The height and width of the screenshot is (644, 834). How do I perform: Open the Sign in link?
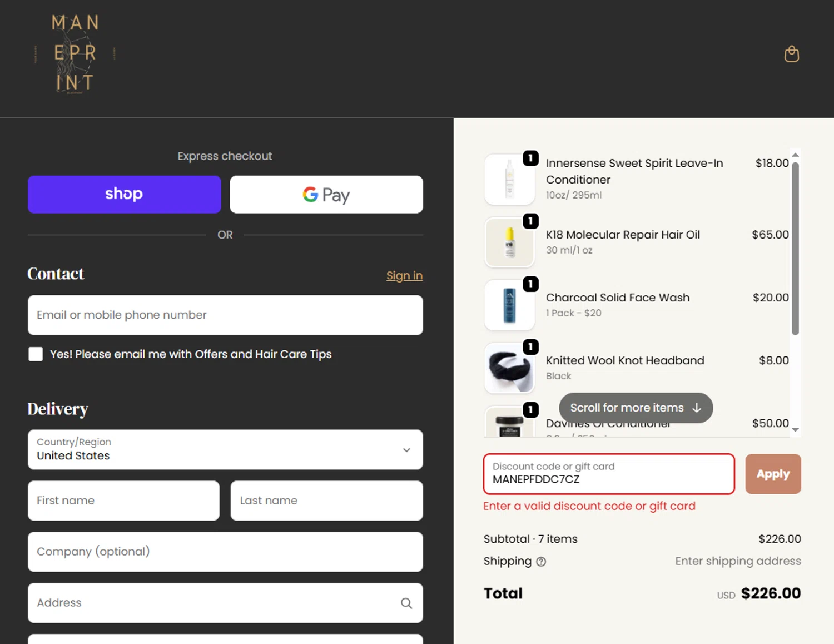404,275
